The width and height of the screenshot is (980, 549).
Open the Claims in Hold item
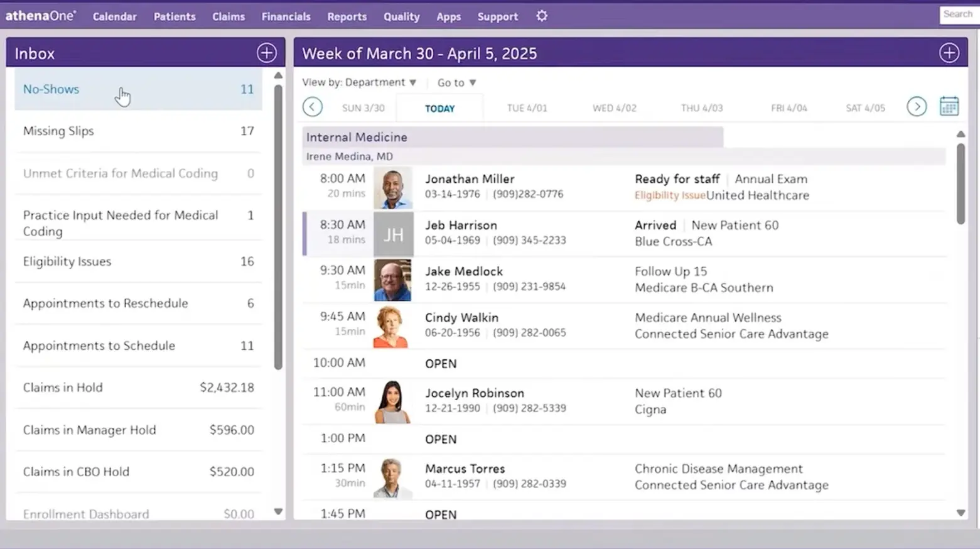click(x=138, y=388)
